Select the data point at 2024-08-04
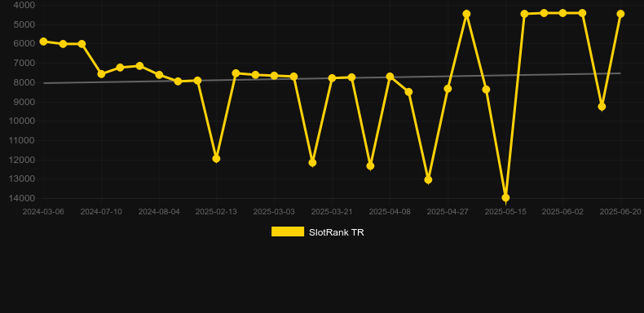644x313 pixels. click(159, 75)
